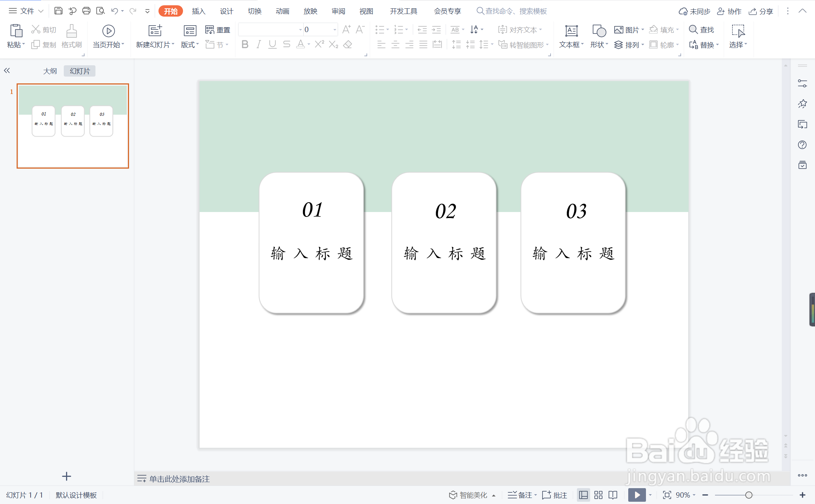The image size is (815, 504).
Task: Click the Save icon in quick access toolbar
Action: (x=58, y=11)
